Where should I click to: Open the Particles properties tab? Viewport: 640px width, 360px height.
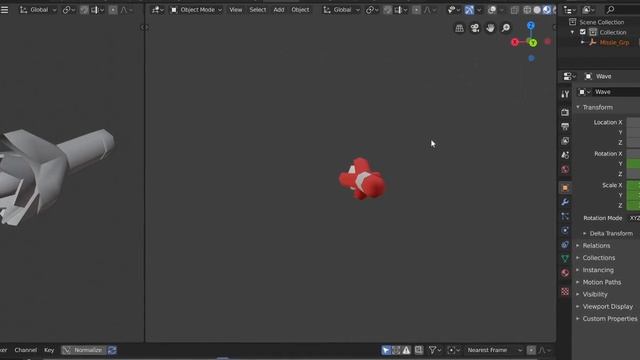point(565,216)
